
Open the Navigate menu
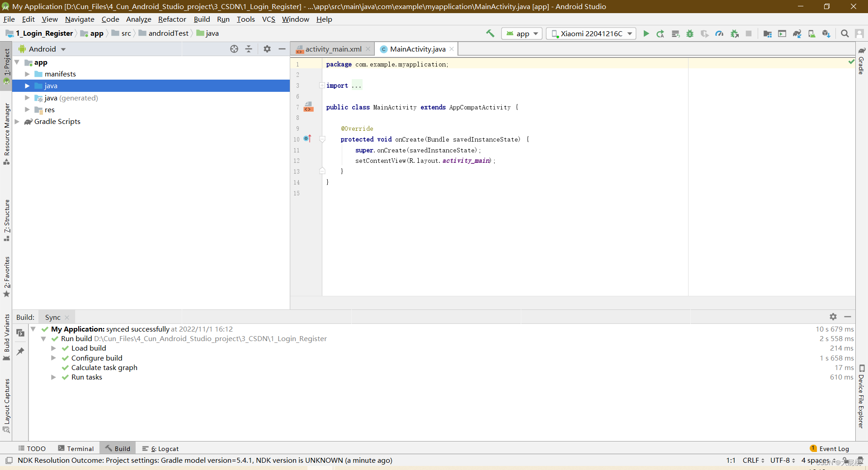coord(80,19)
